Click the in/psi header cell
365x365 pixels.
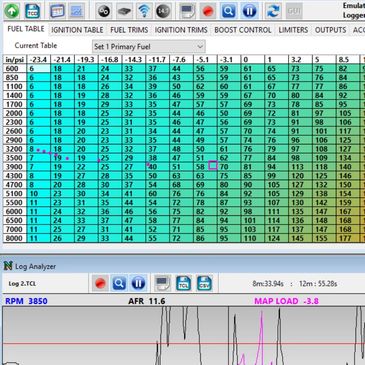(x=15, y=60)
